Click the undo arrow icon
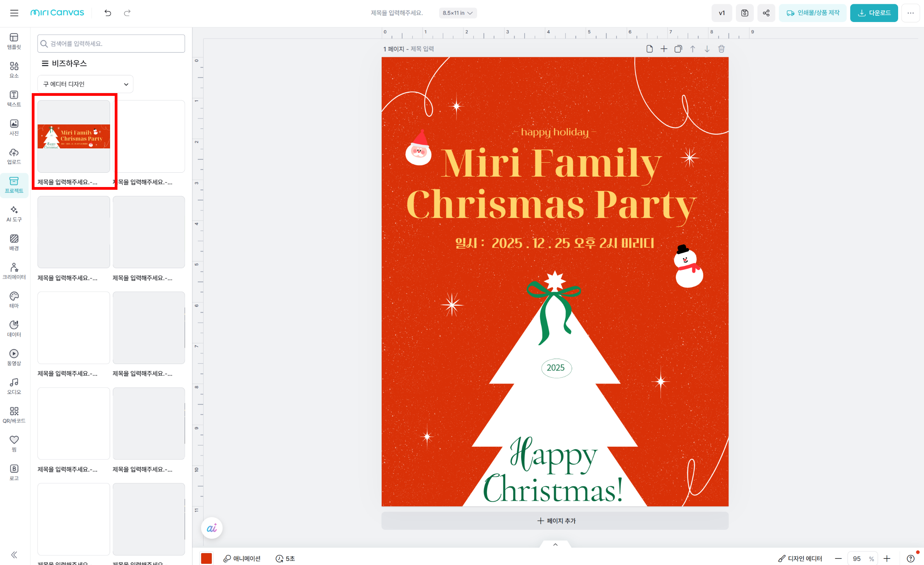The width and height of the screenshot is (924, 565). pyautogui.click(x=108, y=13)
